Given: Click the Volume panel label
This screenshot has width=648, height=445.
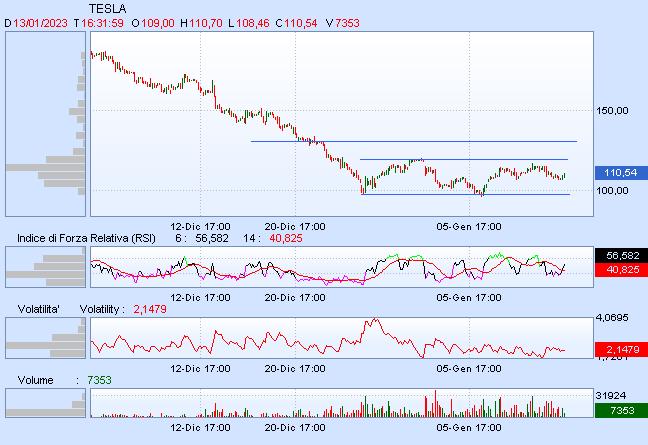Looking at the screenshot, I should tap(36, 380).
